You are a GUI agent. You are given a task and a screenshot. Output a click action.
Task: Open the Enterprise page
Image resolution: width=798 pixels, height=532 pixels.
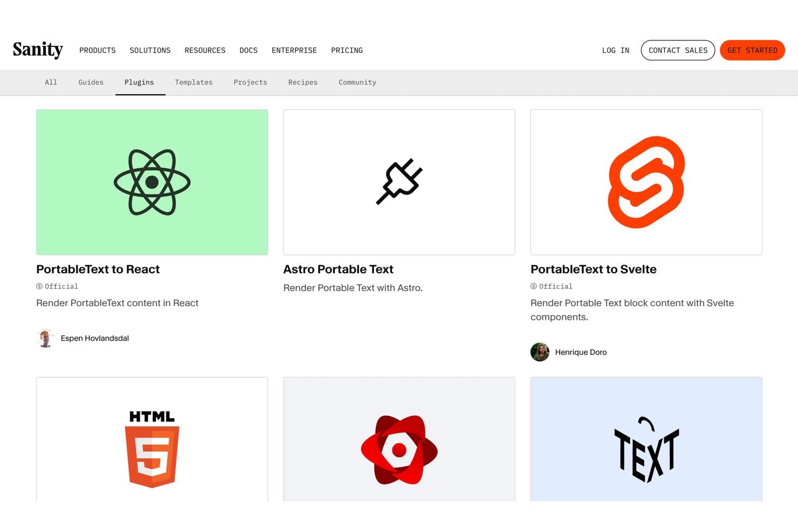[x=294, y=50]
